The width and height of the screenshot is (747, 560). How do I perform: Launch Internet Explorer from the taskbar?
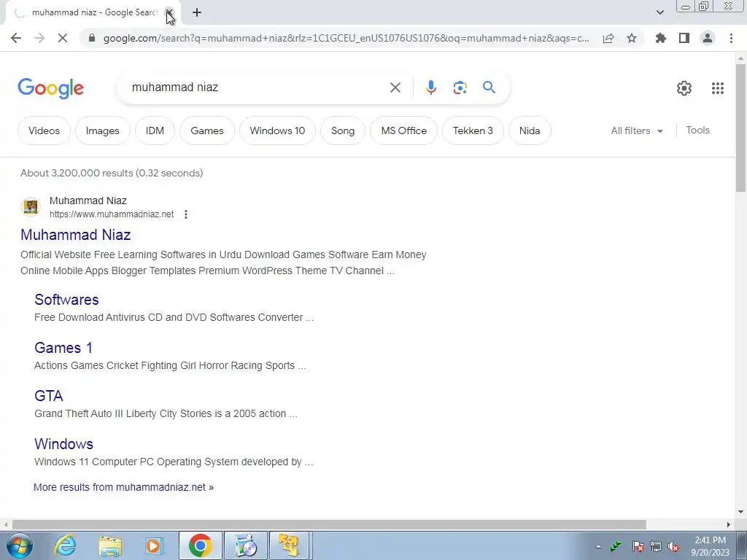(65, 545)
